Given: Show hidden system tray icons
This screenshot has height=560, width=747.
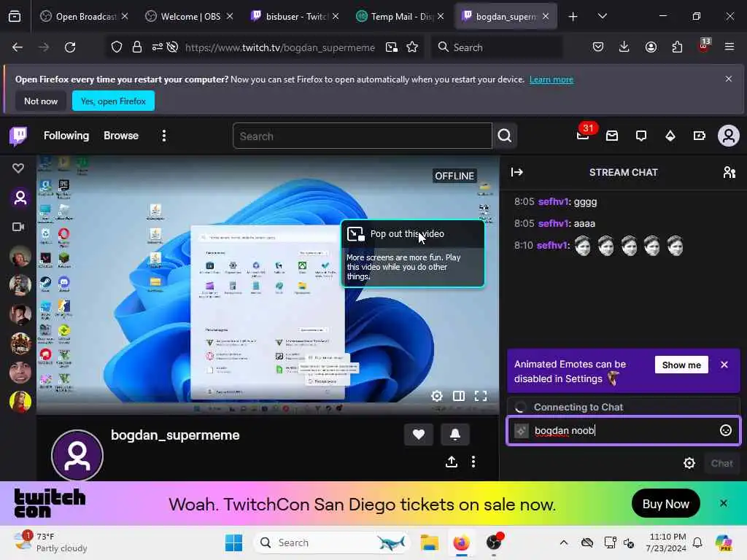Looking at the screenshot, I should (564, 542).
